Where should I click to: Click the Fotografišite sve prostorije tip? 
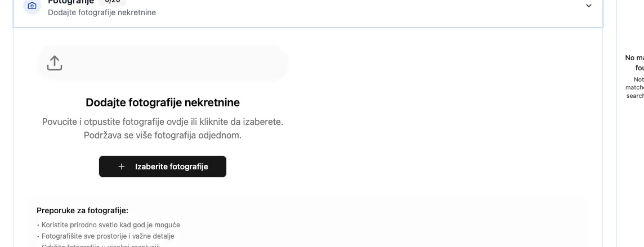click(108, 236)
